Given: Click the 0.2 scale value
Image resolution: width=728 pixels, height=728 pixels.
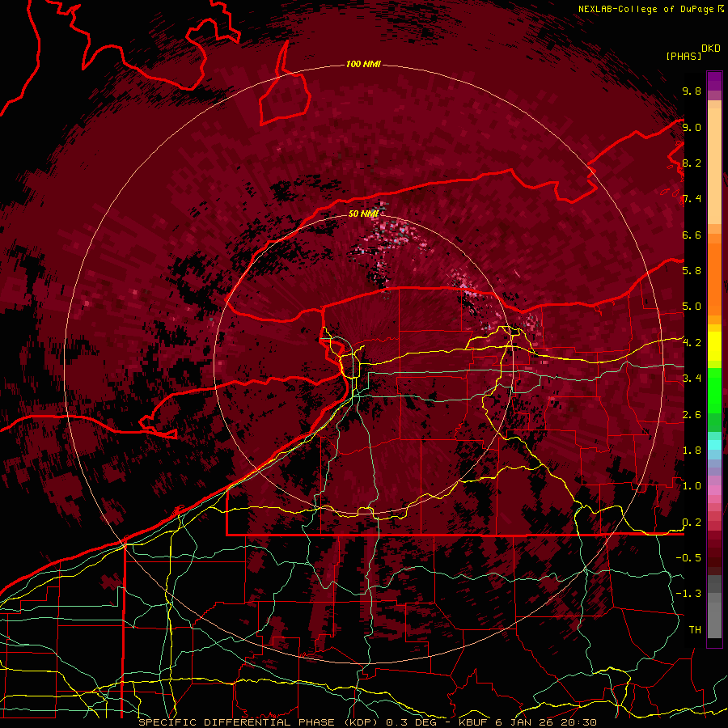Looking at the screenshot, I should coord(692,523).
